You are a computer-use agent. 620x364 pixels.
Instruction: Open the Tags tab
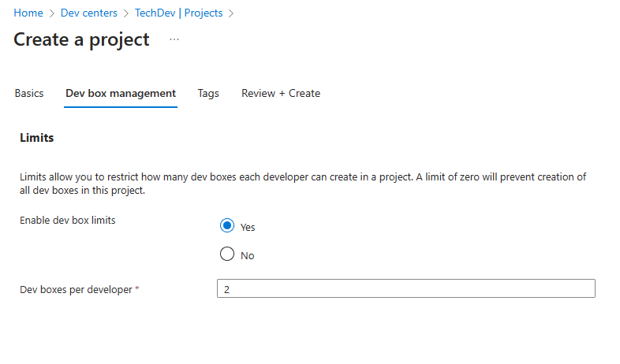tap(208, 93)
